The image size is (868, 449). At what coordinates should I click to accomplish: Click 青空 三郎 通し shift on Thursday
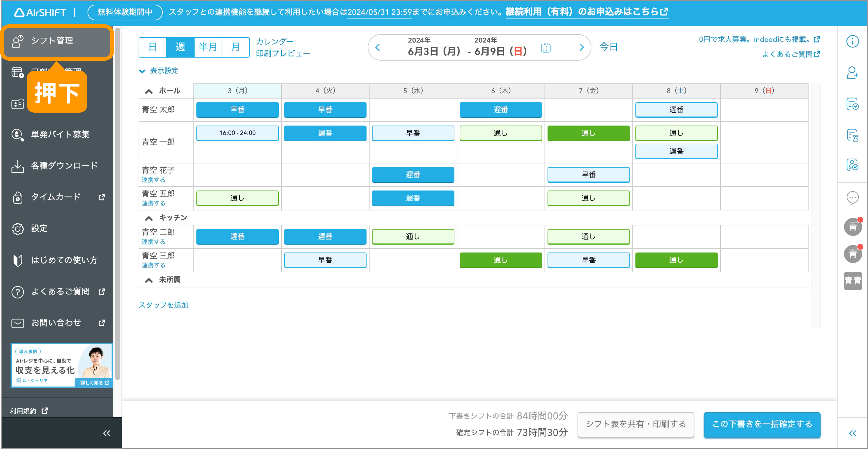(501, 260)
